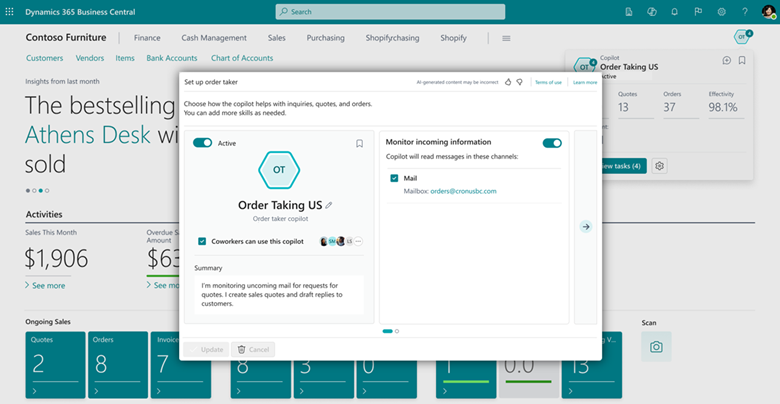Click the Contoso Furniture company name
The height and width of the screenshot is (404, 780).
[66, 37]
